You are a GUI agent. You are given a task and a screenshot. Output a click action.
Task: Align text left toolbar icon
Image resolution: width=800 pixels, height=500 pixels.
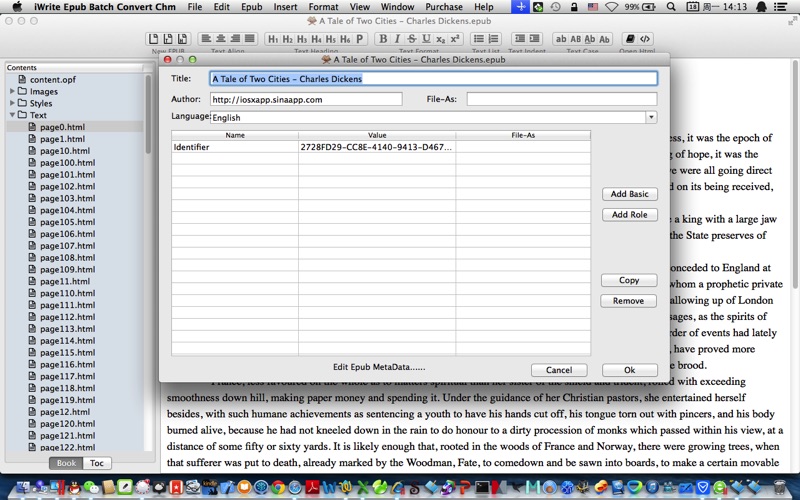[206, 39]
